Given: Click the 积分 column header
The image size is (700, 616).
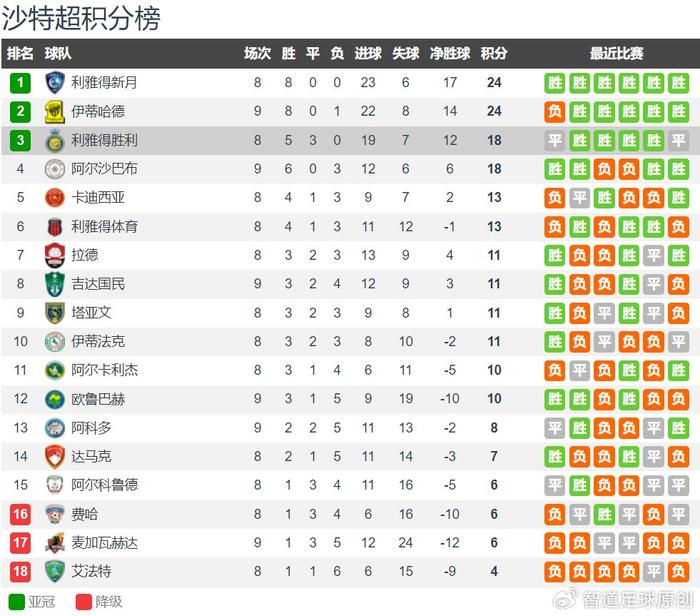Looking at the screenshot, I should pos(493,54).
